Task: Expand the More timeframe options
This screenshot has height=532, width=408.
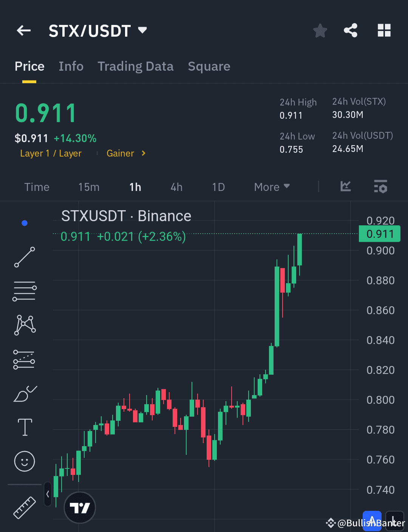Action: point(272,187)
